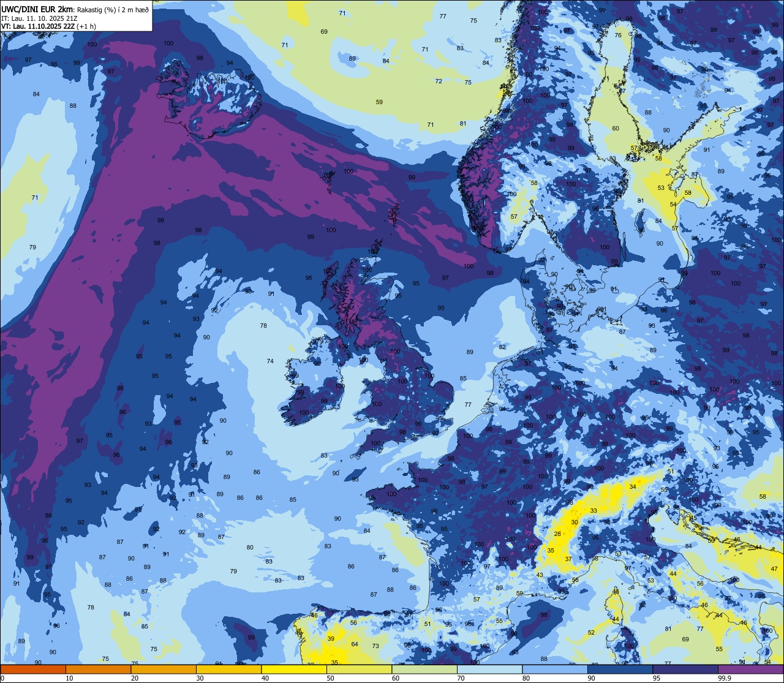Click the "74" value west of Ireland

[x=270, y=361]
